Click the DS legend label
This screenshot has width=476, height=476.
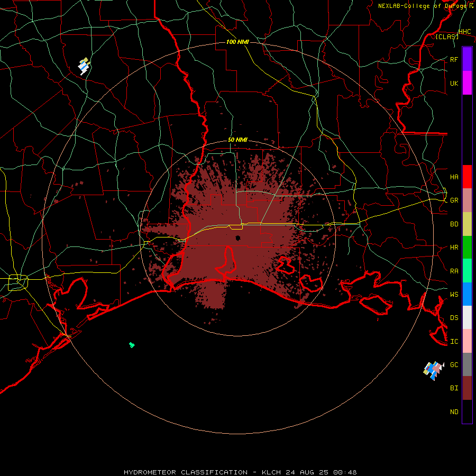coord(454,317)
